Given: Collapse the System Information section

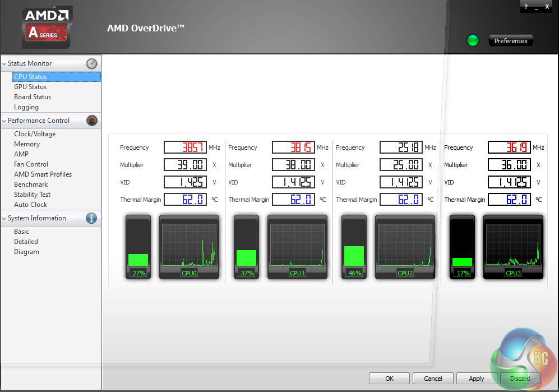Looking at the screenshot, I should (4, 218).
